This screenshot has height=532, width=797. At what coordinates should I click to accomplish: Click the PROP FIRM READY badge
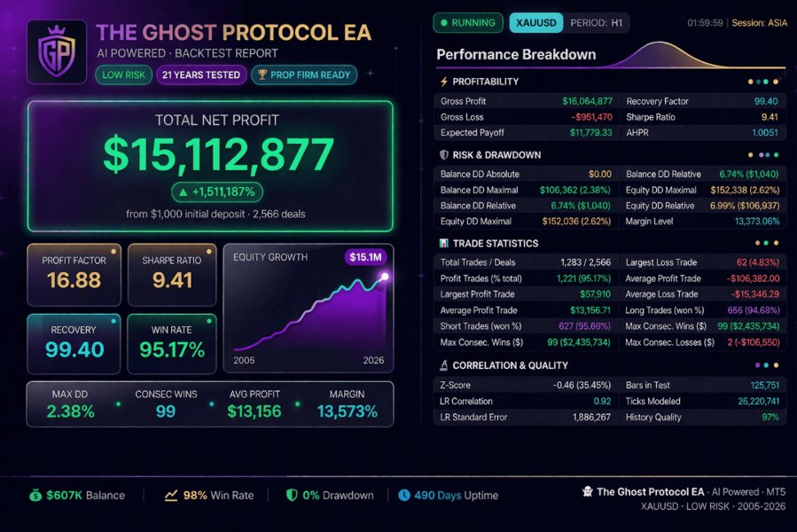click(304, 75)
